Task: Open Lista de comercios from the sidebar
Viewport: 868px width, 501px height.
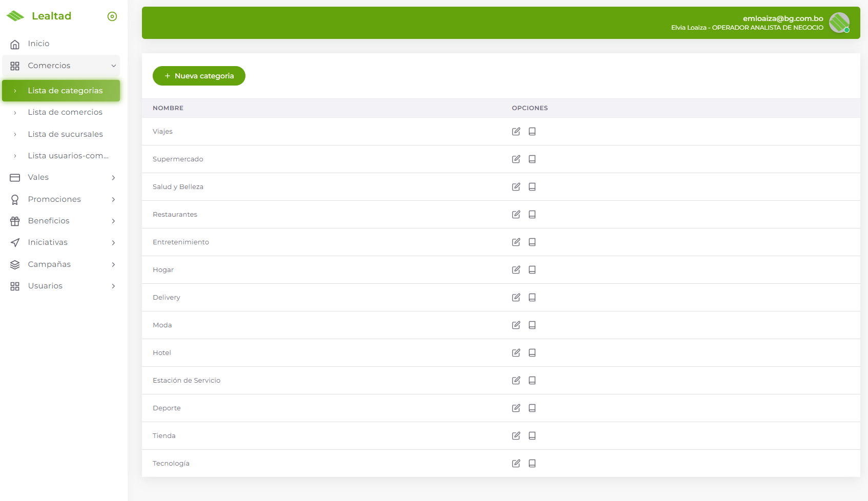Action: pyautogui.click(x=65, y=112)
